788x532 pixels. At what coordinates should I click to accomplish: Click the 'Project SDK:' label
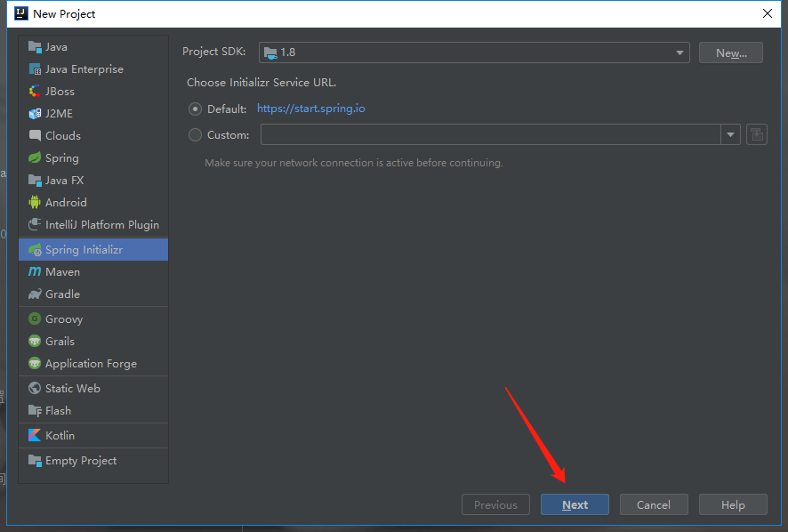(213, 52)
